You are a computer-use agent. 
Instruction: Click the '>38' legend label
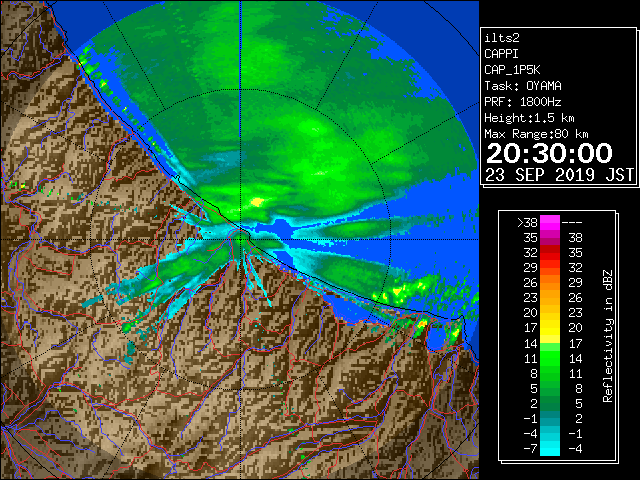click(527, 223)
